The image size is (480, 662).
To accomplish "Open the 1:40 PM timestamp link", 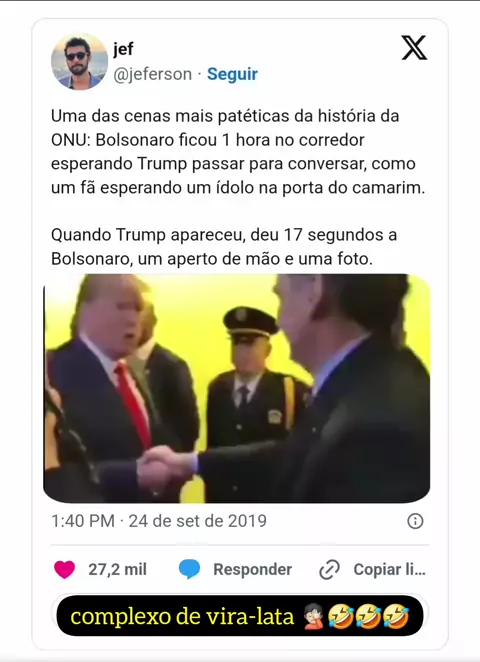I will pyautogui.click(x=83, y=521).
